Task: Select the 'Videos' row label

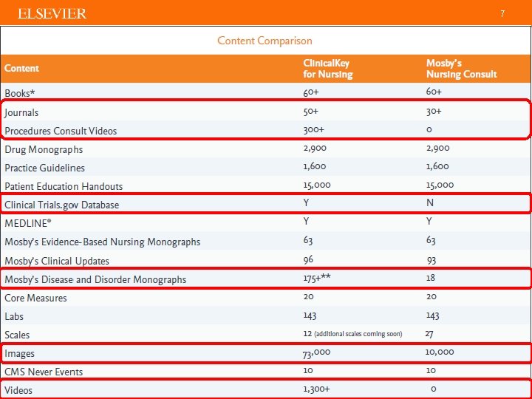Action: pos(18,390)
